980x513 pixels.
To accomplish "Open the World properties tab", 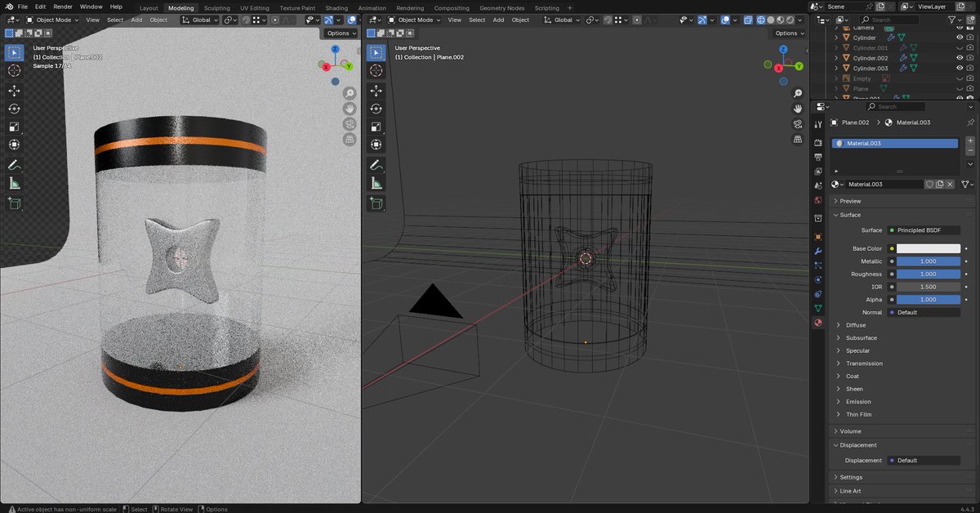I will pos(818,200).
